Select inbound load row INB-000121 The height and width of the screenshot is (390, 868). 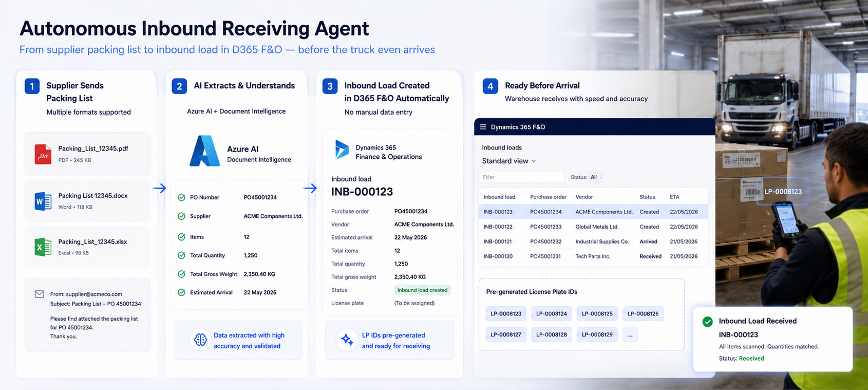tap(593, 242)
